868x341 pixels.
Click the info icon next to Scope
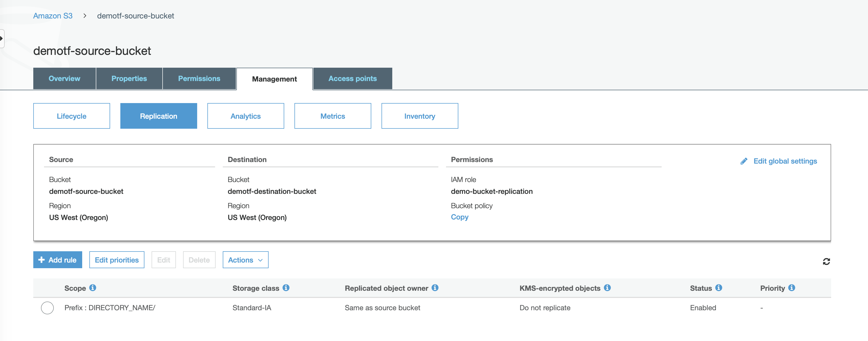[93, 288]
